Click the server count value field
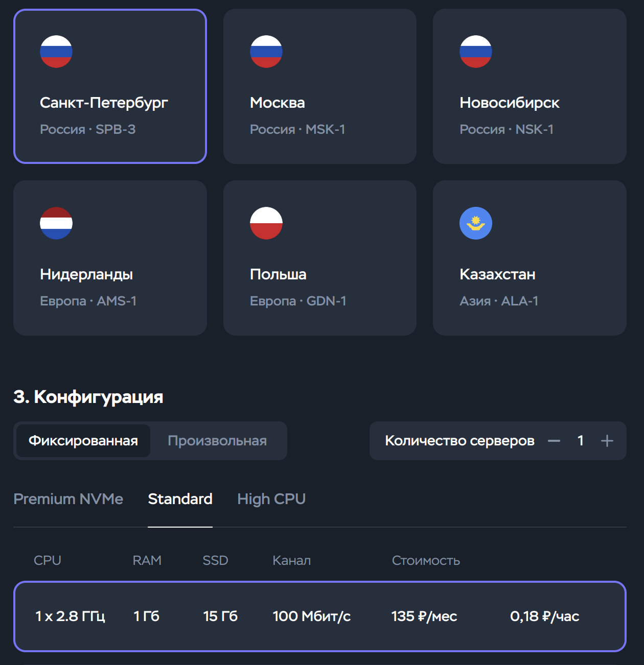The height and width of the screenshot is (665, 644). pyautogui.click(x=581, y=441)
